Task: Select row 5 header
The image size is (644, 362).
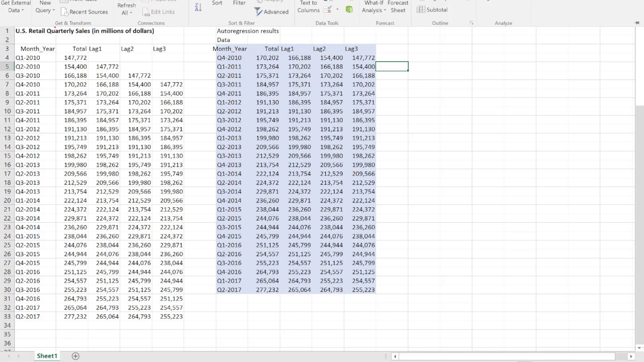Action: click(x=7, y=66)
